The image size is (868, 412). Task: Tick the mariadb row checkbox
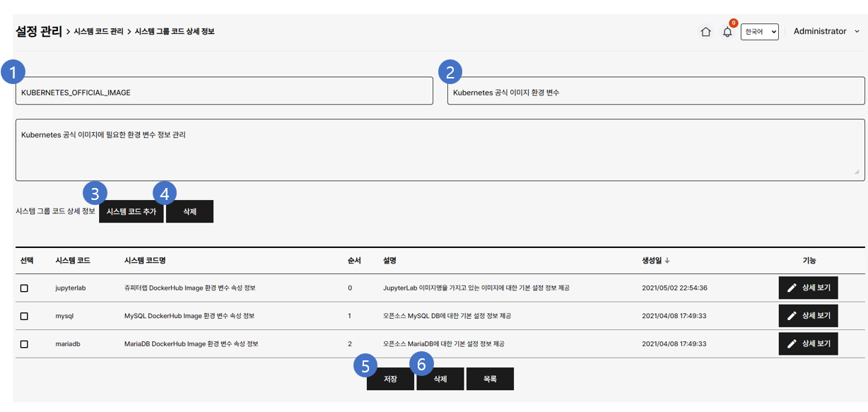(24, 344)
